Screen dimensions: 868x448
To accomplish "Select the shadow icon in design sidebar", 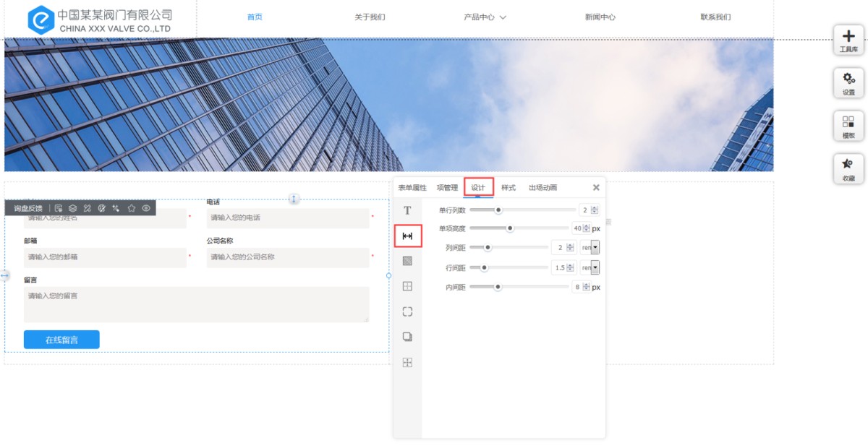I will [407, 337].
